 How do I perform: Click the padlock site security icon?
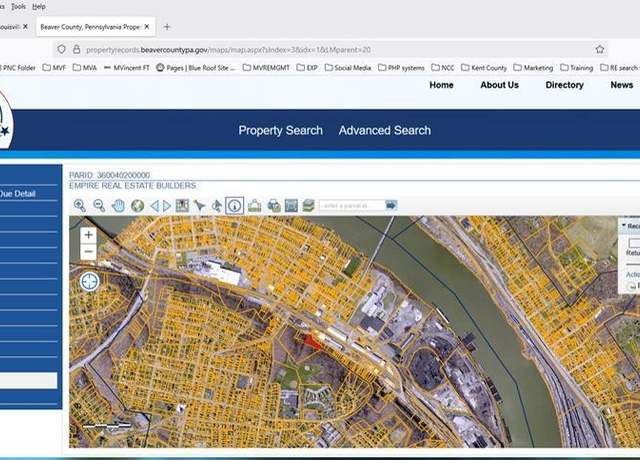point(76,49)
